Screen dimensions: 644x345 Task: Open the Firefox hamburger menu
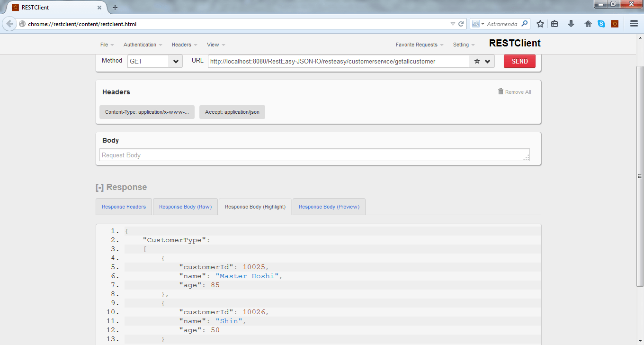633,23
